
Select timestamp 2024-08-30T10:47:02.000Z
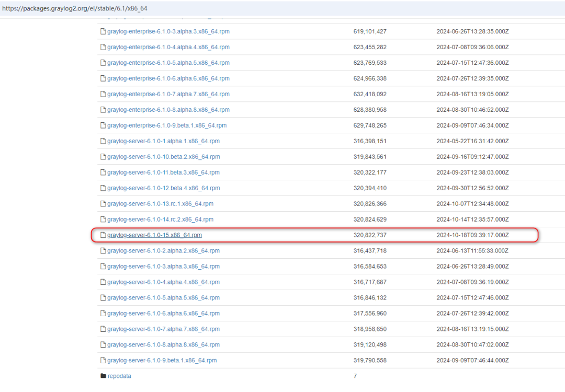point(472,344)
